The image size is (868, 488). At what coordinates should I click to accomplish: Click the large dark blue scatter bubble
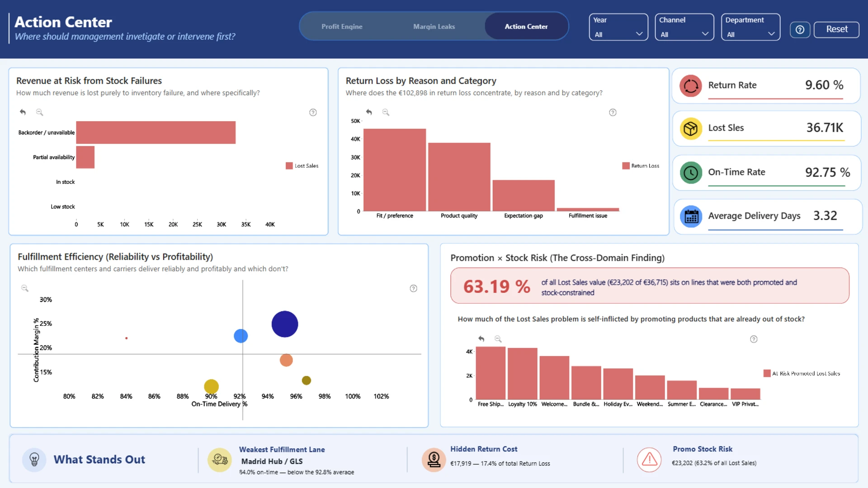285,324
